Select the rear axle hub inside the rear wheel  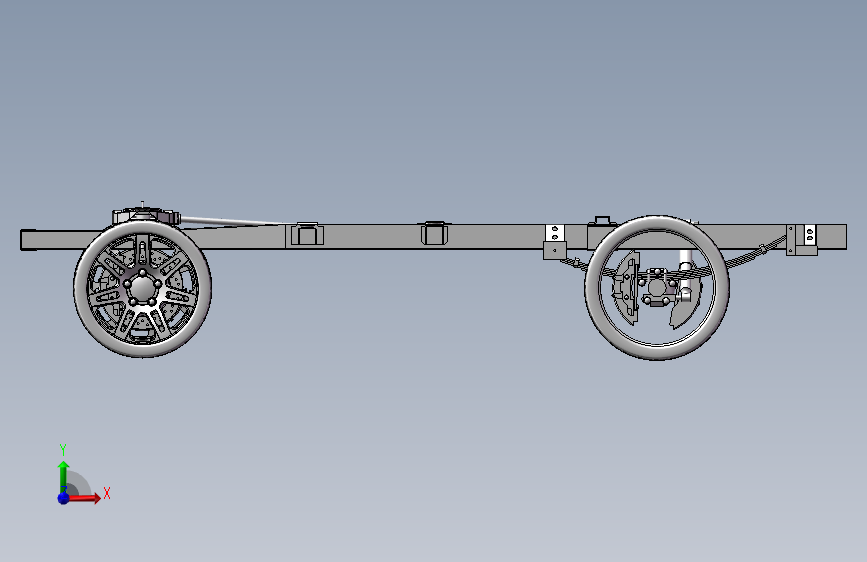click(657, 288)
